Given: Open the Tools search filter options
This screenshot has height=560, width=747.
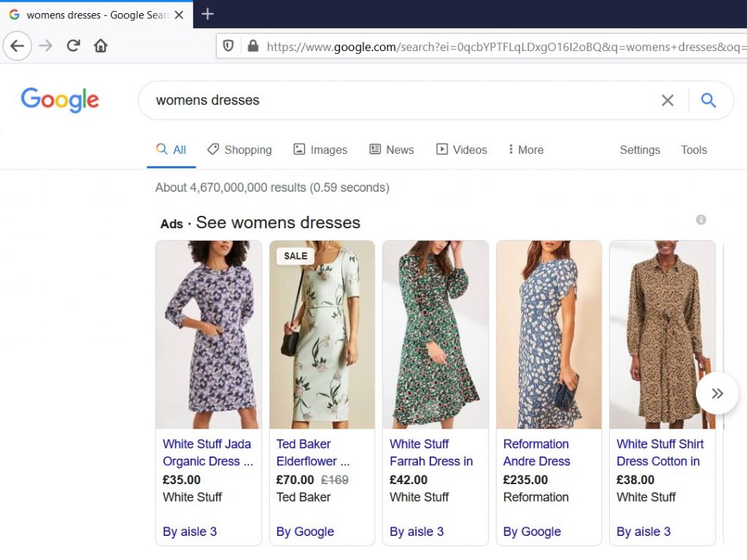Looking at the screenshot, I should pos(694,149).
